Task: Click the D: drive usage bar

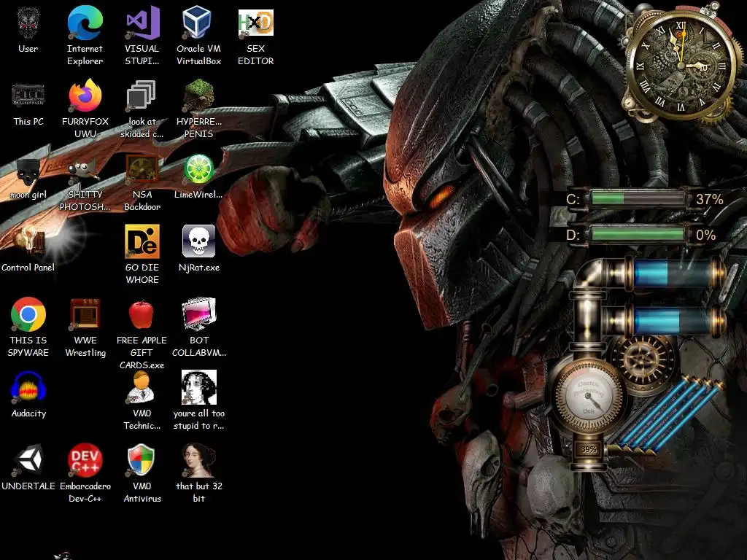Action: (638, 234)
